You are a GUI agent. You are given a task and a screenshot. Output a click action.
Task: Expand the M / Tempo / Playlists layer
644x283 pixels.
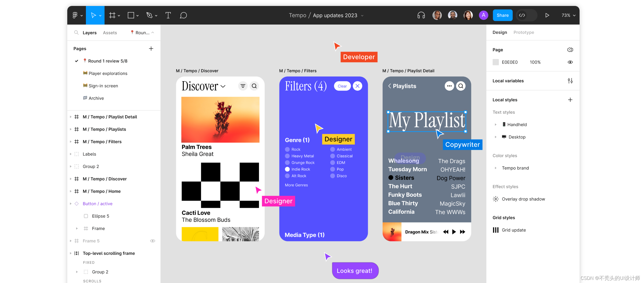coord(71,129)
